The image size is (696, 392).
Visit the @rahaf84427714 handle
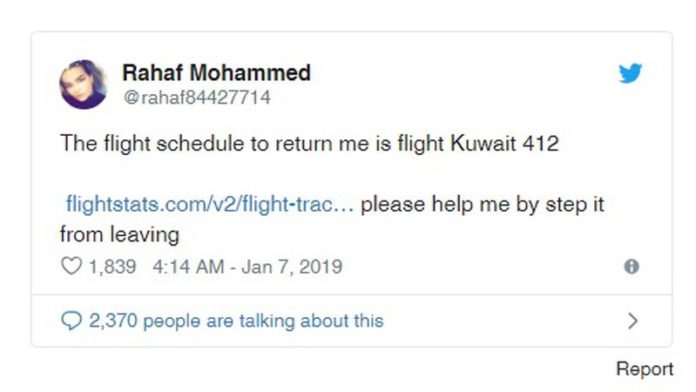click(x=197, y=97)
